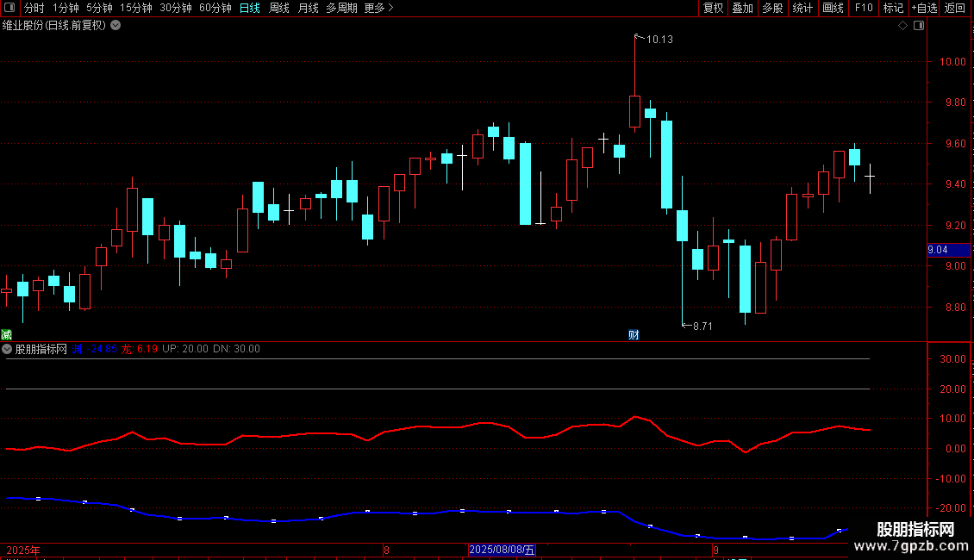Click the 2025/08/08 date marker
974x560 pixels.
502,550
